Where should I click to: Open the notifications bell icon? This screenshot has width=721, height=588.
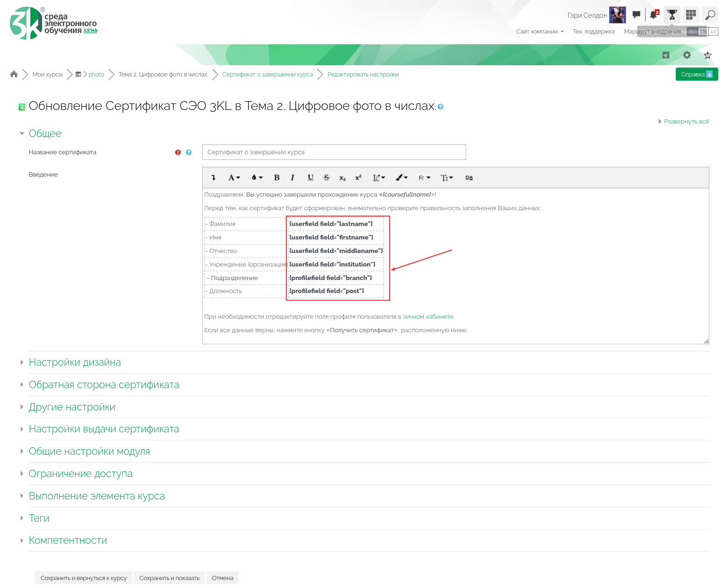click(x=654, y=15)
